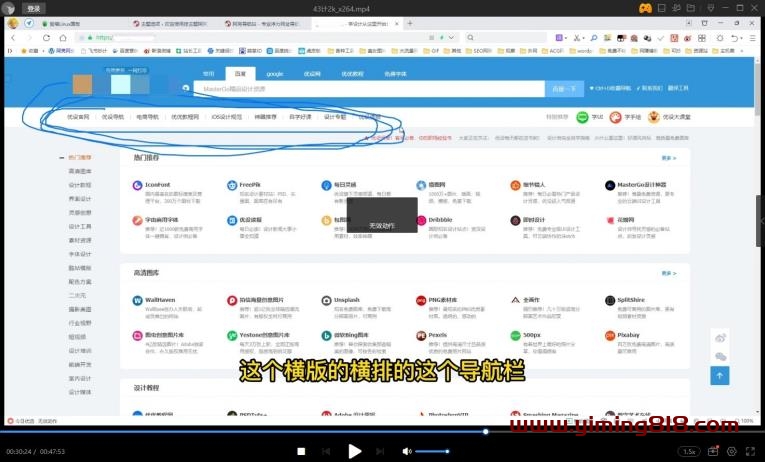Click 更多 link in 高清图库 section

(669, 273)
